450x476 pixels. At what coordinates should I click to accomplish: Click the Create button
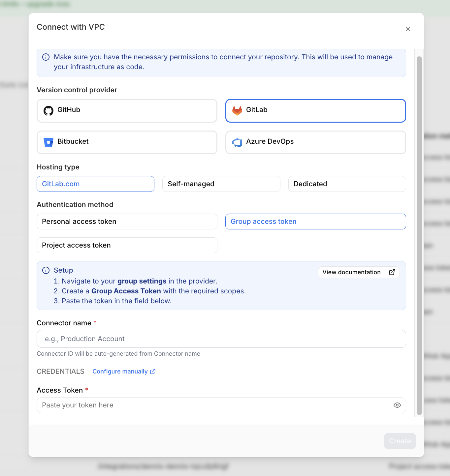400,441
